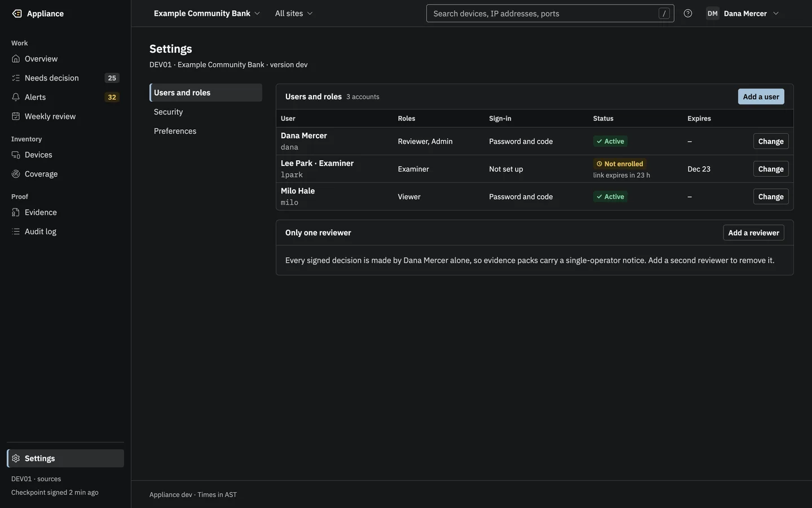Screen dimensions: 812x508
Task: Click the Audit log list icon
Action: [x=16, y=231]
